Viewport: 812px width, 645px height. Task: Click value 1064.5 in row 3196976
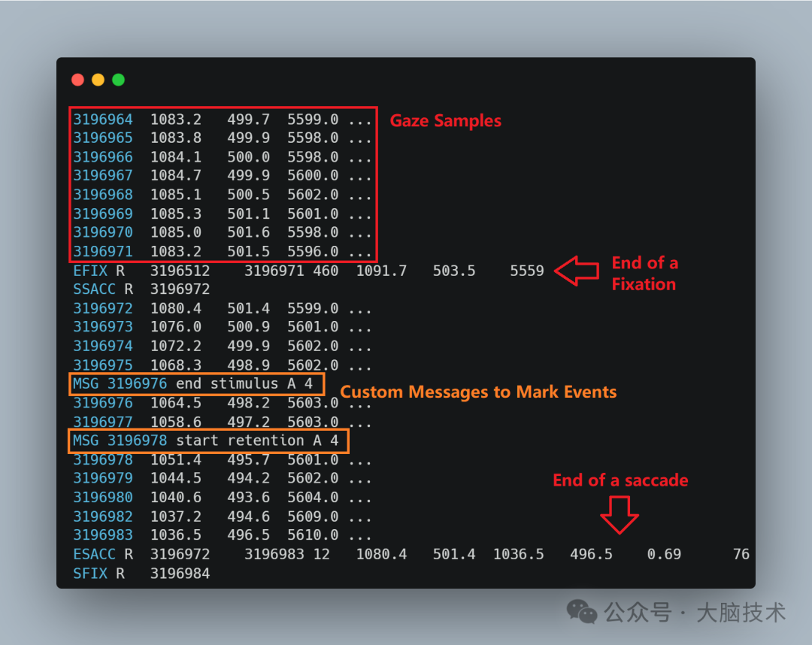(175, 403)
